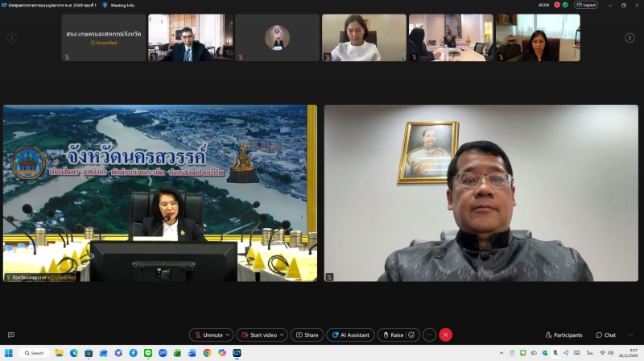Raise hand in the meeting
Screen dimensions: 644x361
click(393, 334)
